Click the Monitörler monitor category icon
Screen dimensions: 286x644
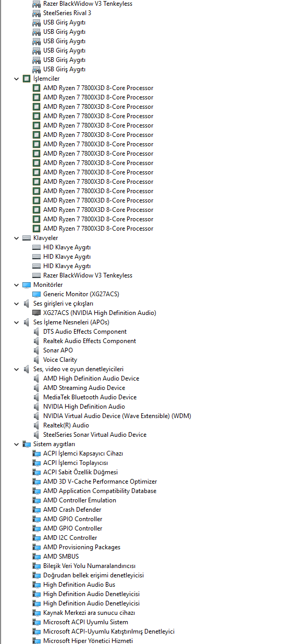click(x=27, y=285)
